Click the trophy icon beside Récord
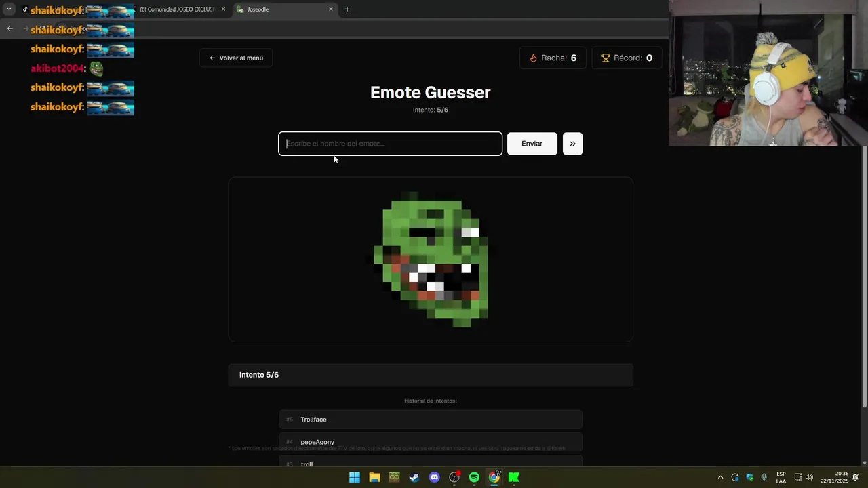The width and height of the screenshot is (868, 488). point(606,58)
